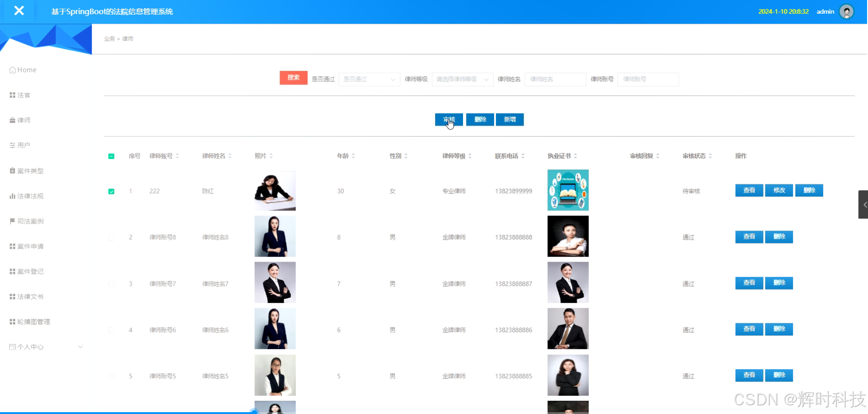
Task: Close the sidebar with the X icon
Action: coord(19,10)
